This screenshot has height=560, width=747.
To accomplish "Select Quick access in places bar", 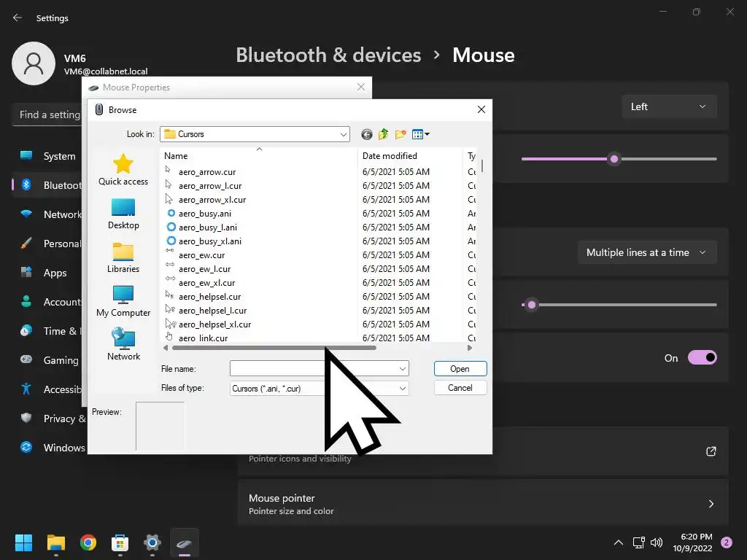I will click(x=123, y=169).
